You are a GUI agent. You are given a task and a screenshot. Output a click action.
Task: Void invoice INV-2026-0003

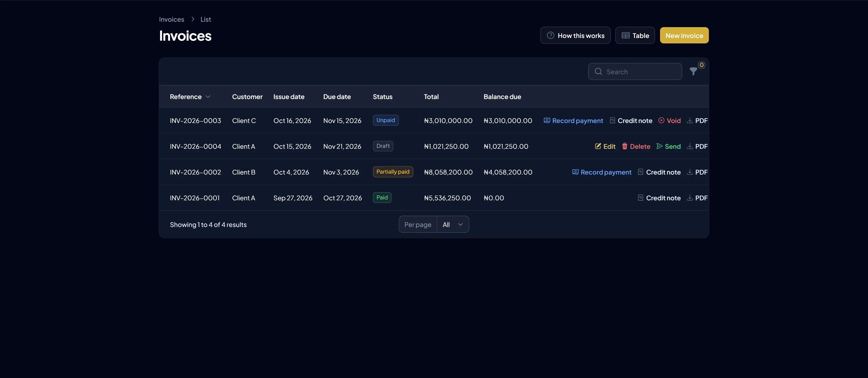(670, 120)
